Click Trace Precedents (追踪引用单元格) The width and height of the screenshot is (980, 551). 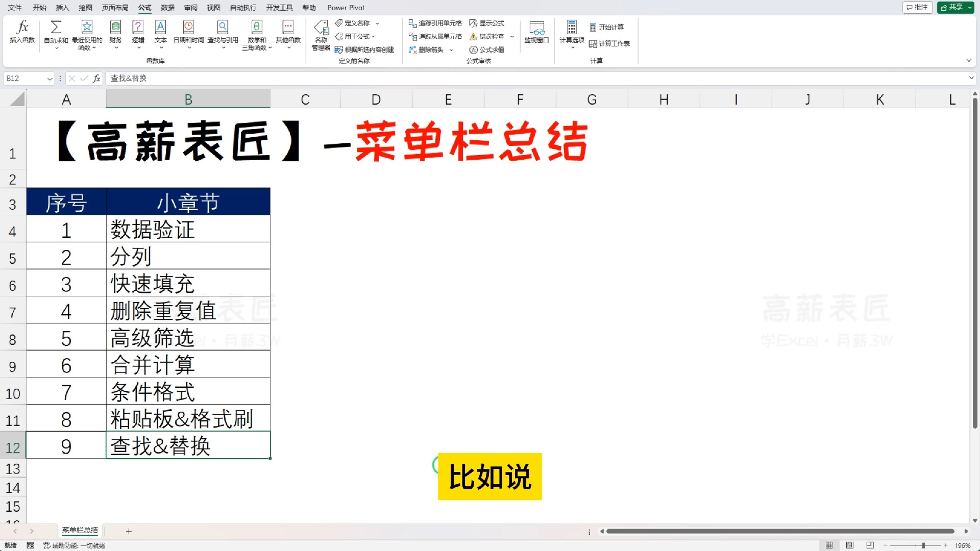pyautogui.click(x=435, y=23)
